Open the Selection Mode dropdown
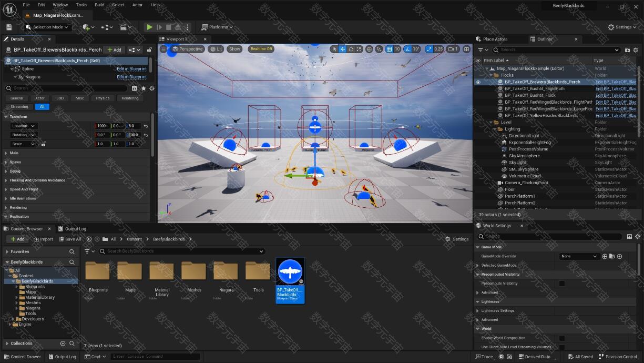Viewport: 644px width, 363px height. [x=48, y=27]
